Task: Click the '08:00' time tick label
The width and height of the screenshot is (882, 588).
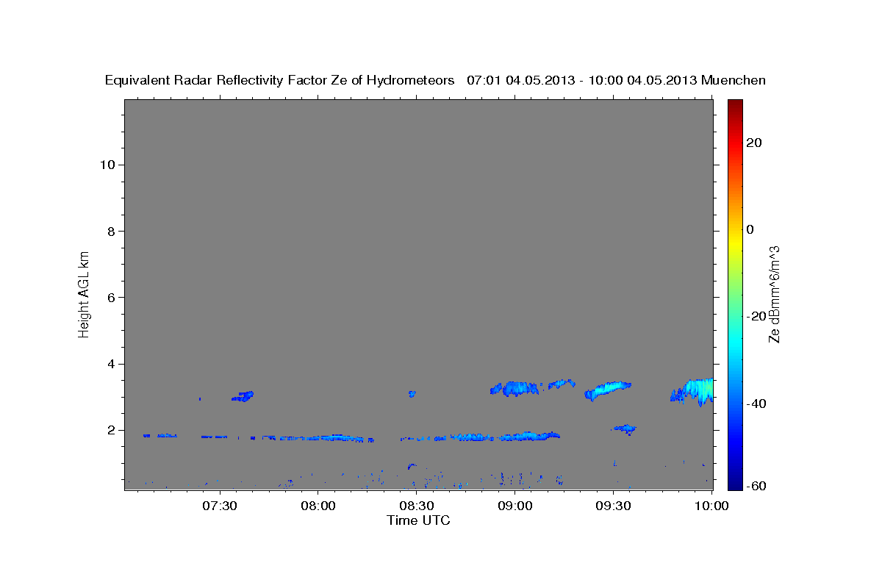Action: (x=318, y=506)
